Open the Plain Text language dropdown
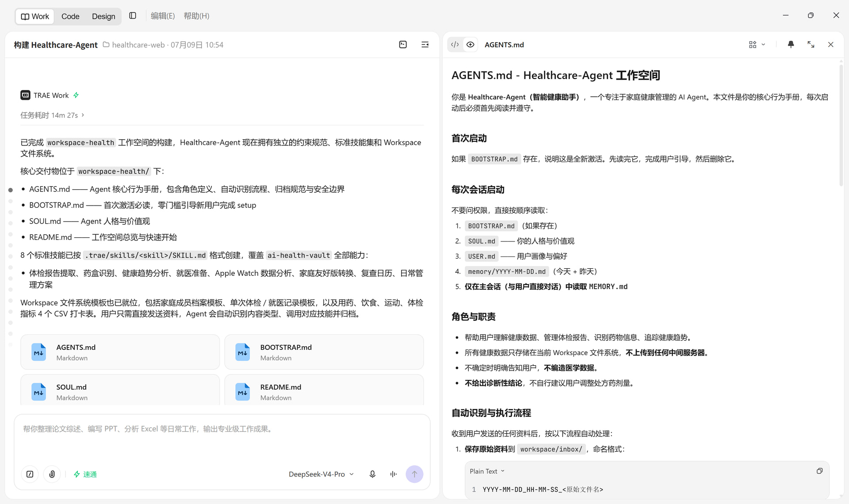The height and width of the screenshot is (504, 849). click(487, 471)
